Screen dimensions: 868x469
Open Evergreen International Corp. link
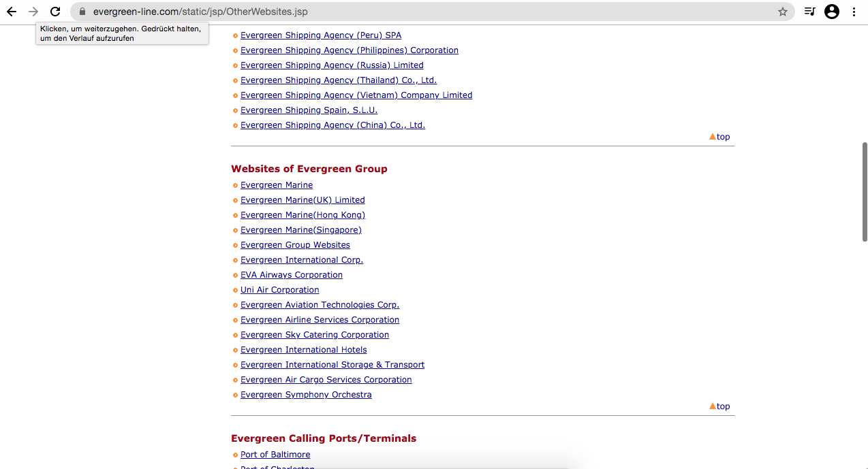pos(302,260)
